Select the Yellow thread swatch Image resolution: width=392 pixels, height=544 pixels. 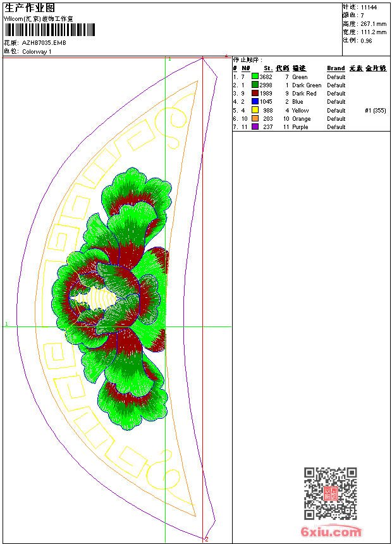(x=255, y=110)
